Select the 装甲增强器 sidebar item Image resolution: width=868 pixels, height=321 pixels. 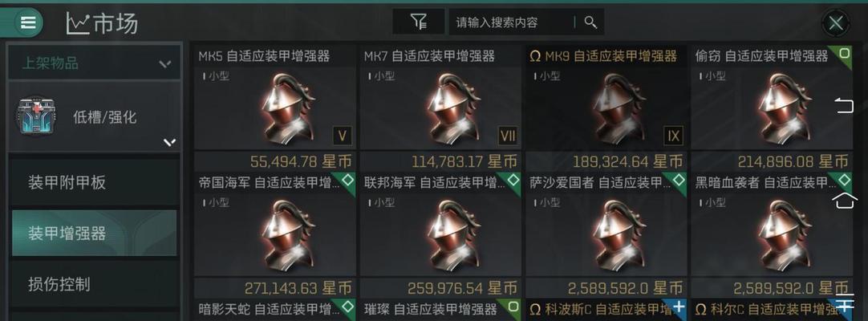coord(94,233)
